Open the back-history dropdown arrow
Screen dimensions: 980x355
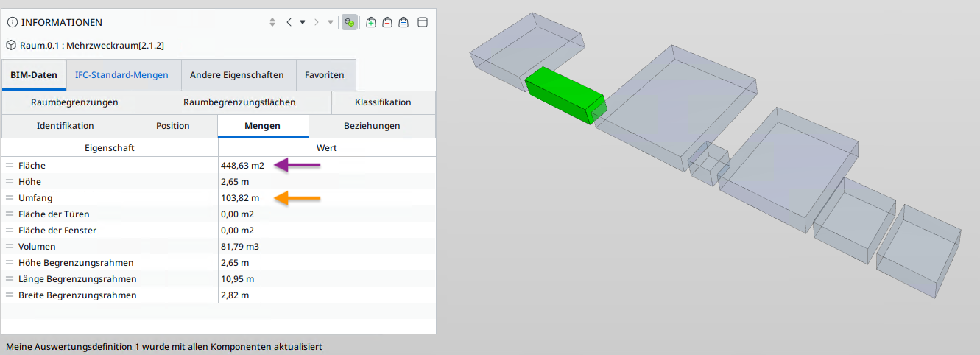point(303,22)
